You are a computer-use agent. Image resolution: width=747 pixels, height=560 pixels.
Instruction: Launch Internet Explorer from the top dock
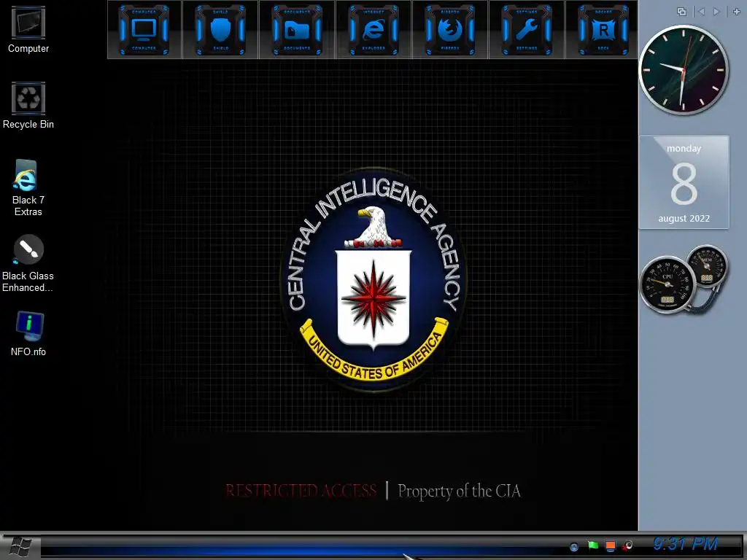coord(373,29)
